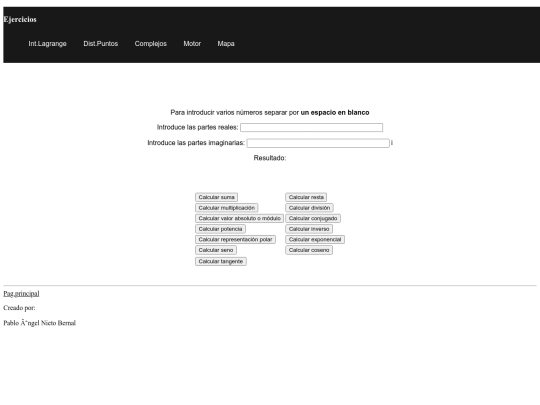Select the Complejos navigation item
This screenshot has width=540, height=405.
pyautogui.click(x=150, y=44)
